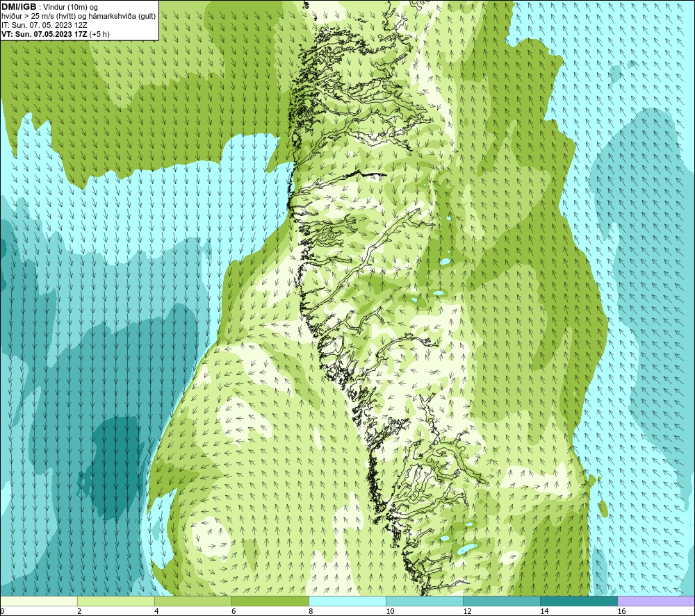Viewport: 695px width, 616px height.
Task: Click the 'VT: Sun. 07.05.2023 17Z' valid time line
Action: click(56, 34)
